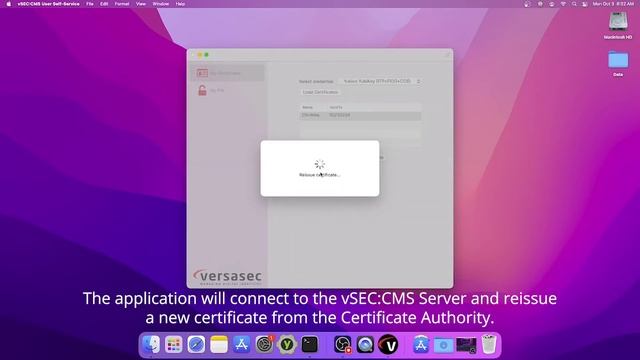This screenshot has height=360, width=640.
Task: Open Terminal from the dock
Action: [310, 344]
